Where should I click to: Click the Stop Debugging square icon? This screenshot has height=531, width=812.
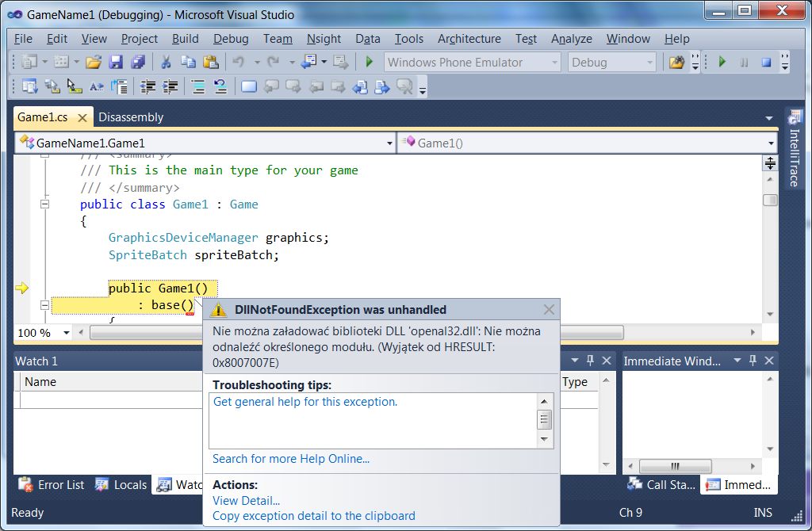pyautogui.click(x=766, y=62)
